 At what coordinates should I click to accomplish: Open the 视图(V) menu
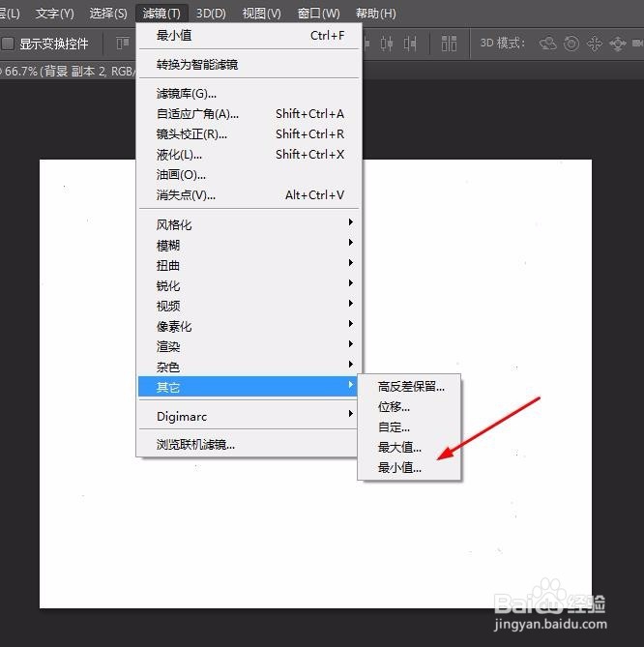261,14
